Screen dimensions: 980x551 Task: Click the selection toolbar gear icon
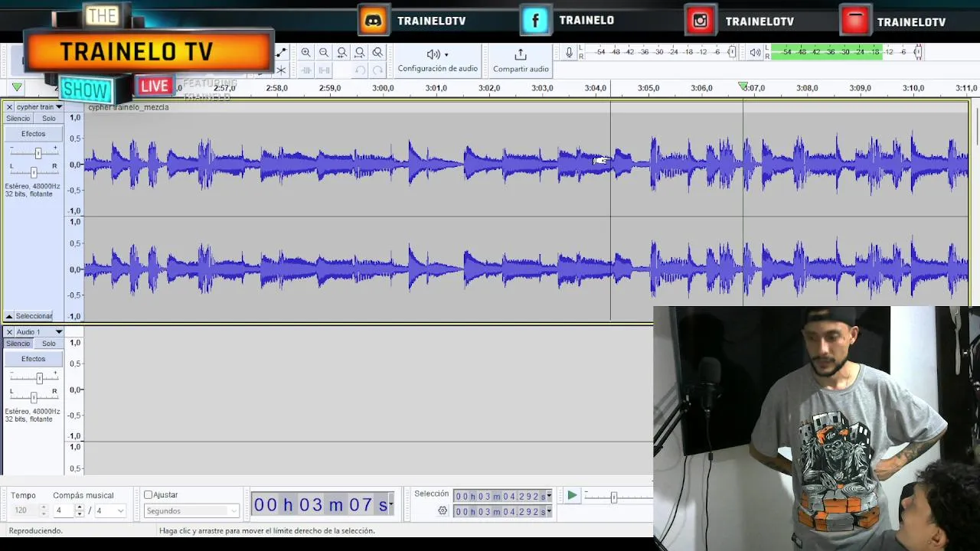[x=443, y=510]
